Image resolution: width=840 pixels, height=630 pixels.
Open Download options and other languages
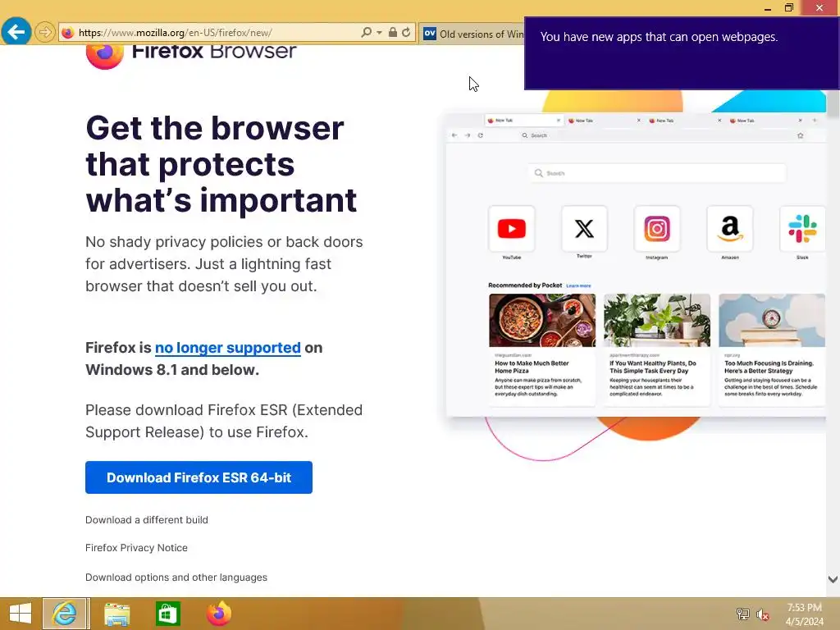click(x=176, y=577)
